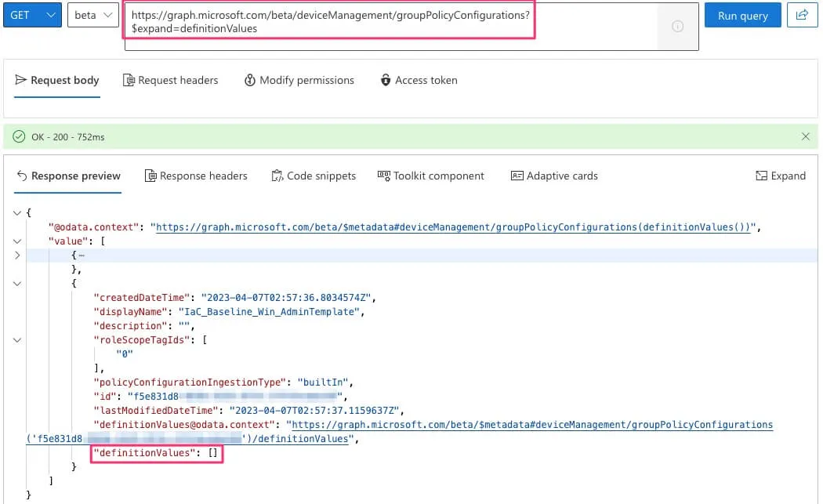The image size is (823, 504).
Task: Collapse the "value" array chevron
Action: point(16,241)
